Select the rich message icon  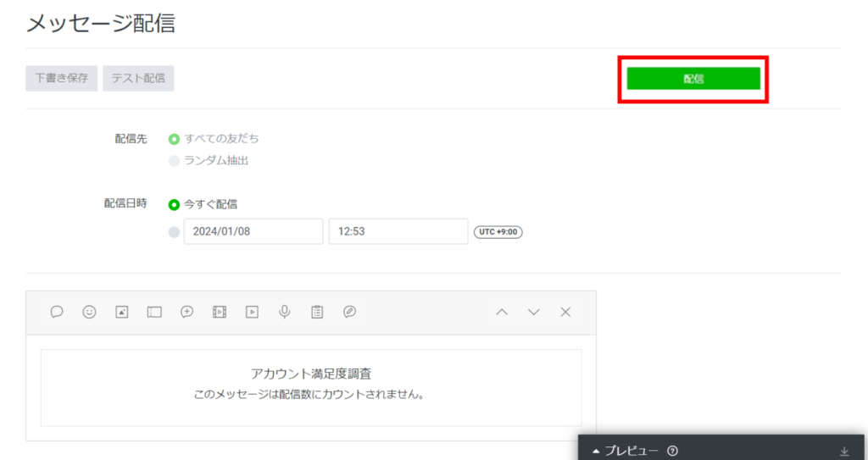(x=187, y=312)
